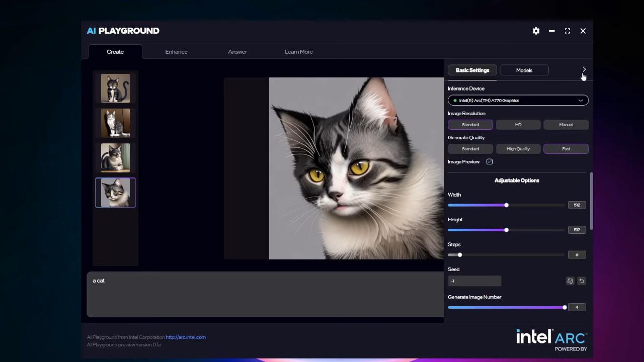Click the Height value box showing 512
644x362 pixels.
click(x=577, y=230)
